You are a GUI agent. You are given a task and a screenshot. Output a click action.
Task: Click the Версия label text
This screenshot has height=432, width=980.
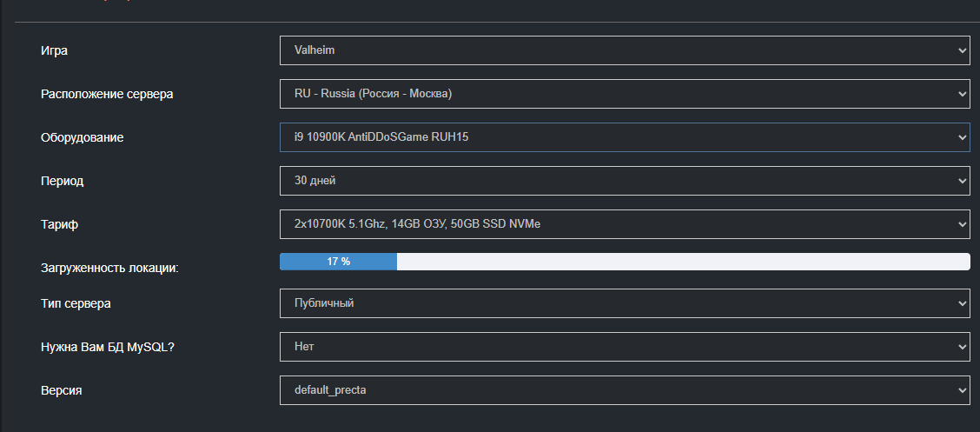(61, 390)
